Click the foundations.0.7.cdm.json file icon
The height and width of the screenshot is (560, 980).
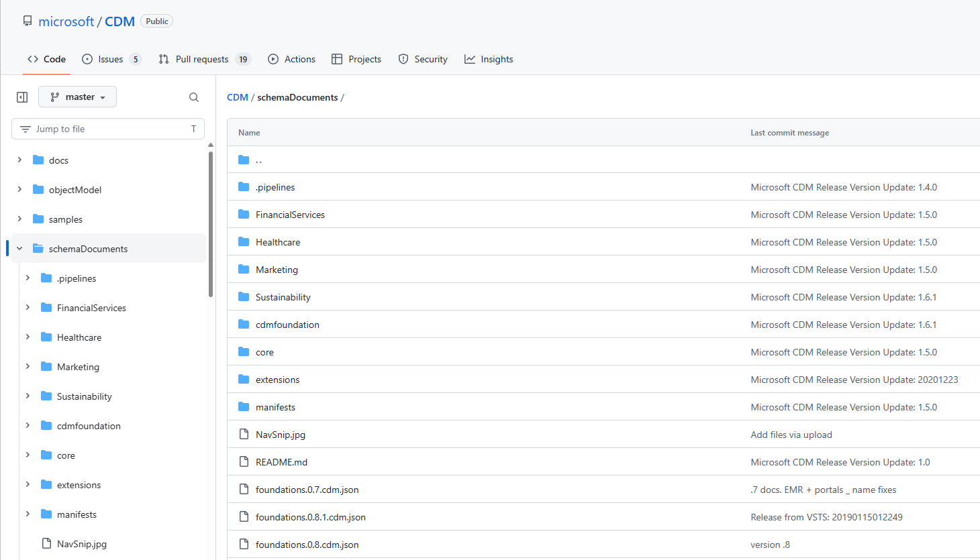(244, 490)
